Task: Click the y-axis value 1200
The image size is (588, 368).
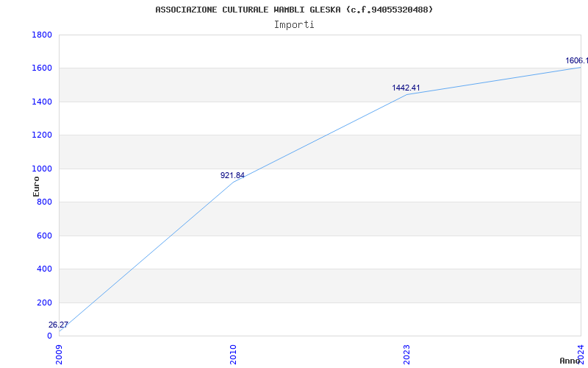Action: pos(42,135)
